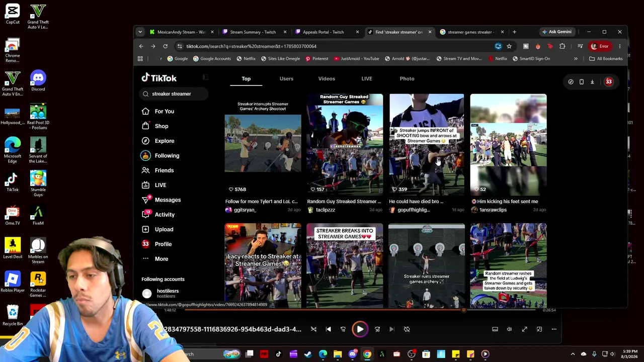This screenshot has height=362, width=644.
Task: Bookmark this page with the star icon
Action: [509, 46]
